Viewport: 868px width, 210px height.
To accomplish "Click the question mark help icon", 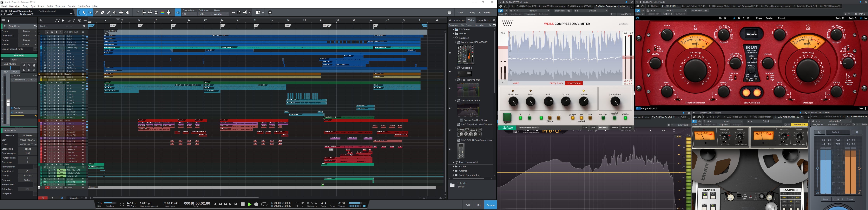I will 138,12.
